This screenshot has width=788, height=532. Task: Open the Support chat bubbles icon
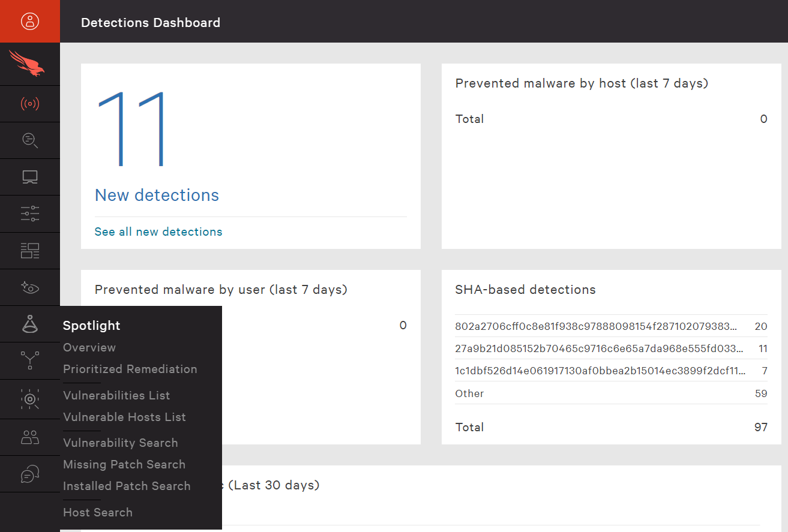[x=30, y=474]
